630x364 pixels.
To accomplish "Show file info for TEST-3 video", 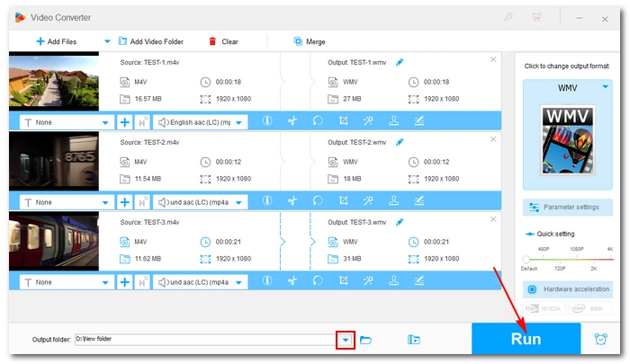I will click(x=267, y=280).
